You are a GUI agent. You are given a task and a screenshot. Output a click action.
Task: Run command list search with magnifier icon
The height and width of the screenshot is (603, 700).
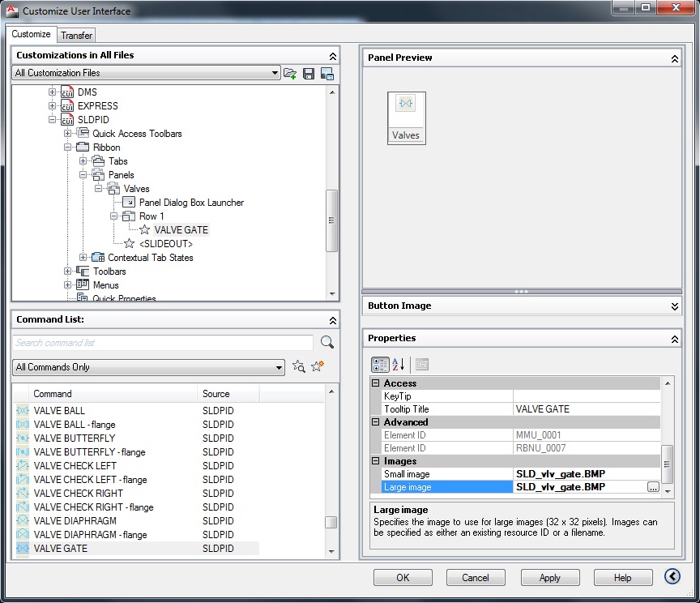(x=327, y=342)
